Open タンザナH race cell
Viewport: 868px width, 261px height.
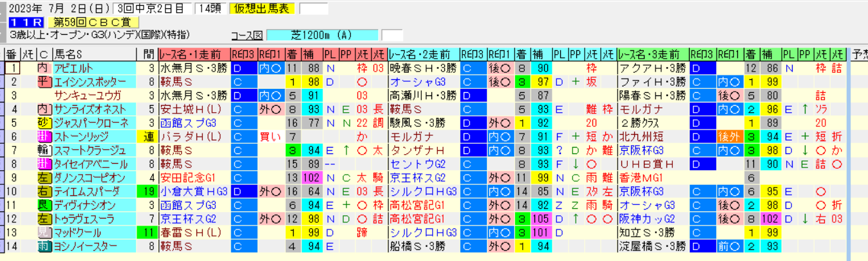point(423,150)
